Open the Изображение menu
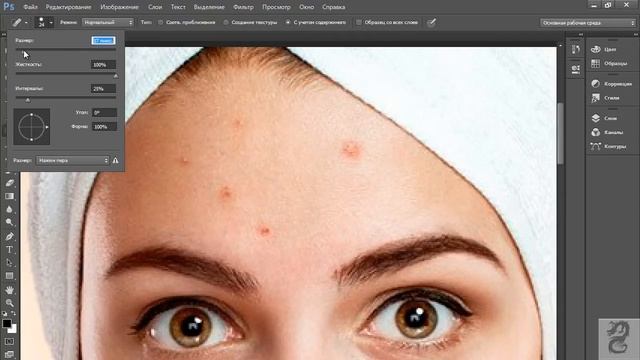Image resolution: width=640 pixels, height=360 pixels. pyautogui.click(x=119, y=7)
